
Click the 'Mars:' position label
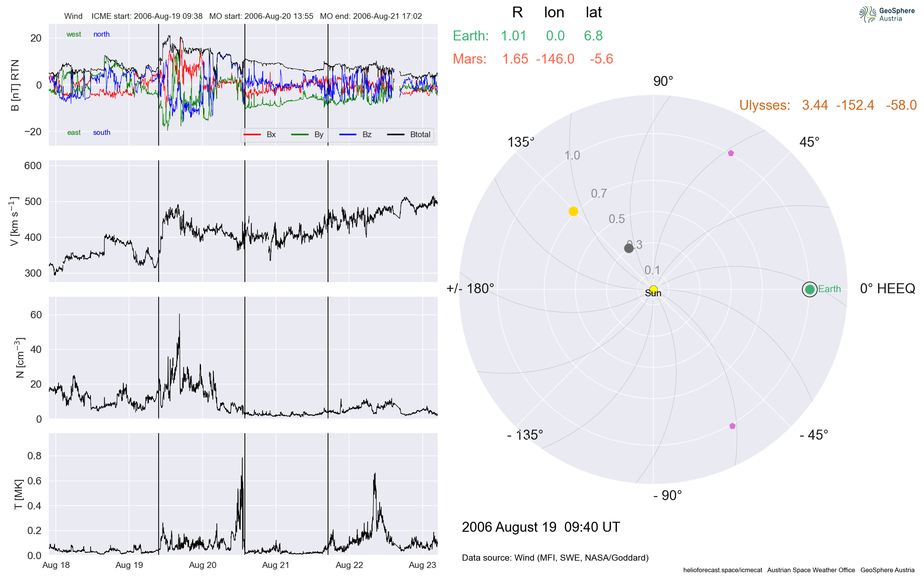click(470, 59)
